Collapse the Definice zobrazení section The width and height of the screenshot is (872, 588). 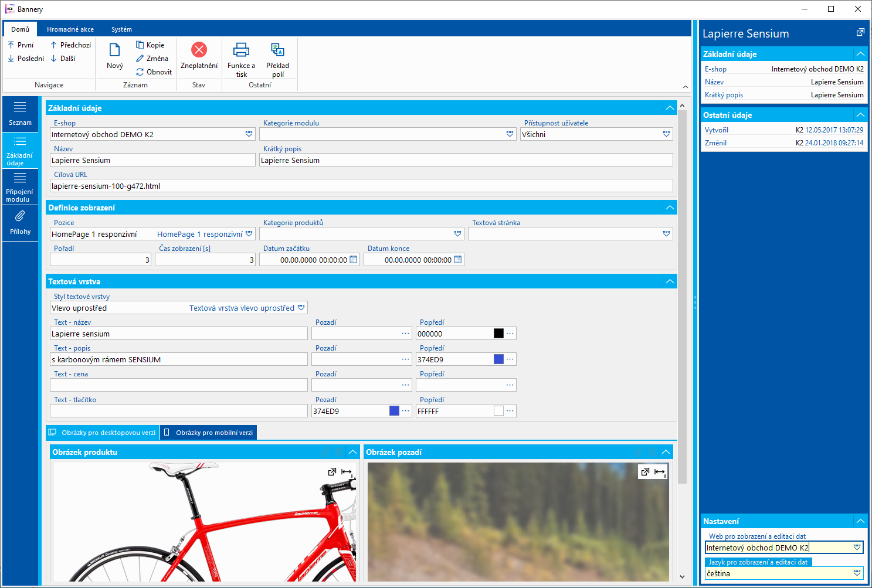coord(670,208)
